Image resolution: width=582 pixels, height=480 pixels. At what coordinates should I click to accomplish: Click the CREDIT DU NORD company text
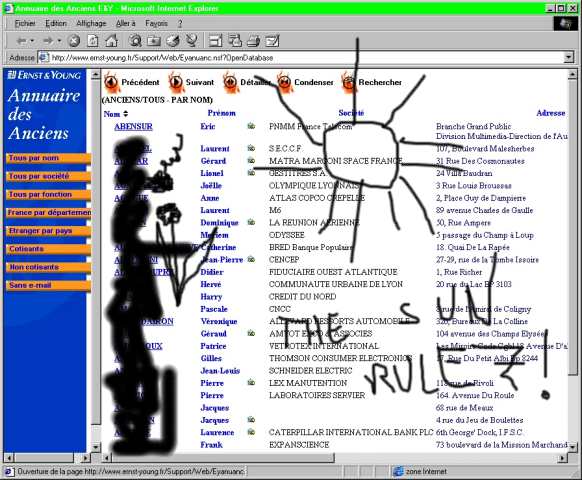(x=303, y=297)
